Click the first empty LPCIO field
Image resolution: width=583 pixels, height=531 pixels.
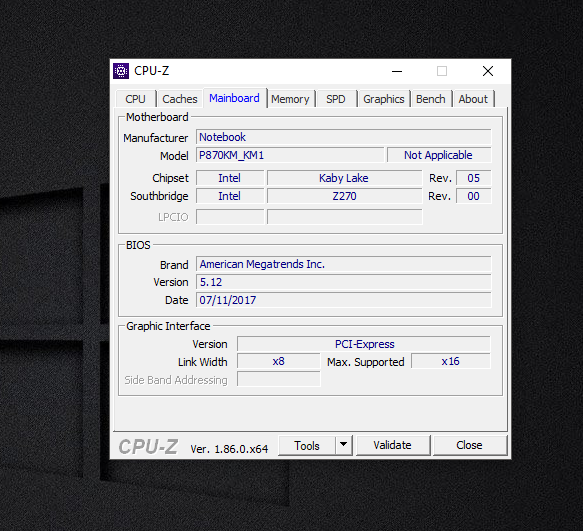click(x=230, y=217)
